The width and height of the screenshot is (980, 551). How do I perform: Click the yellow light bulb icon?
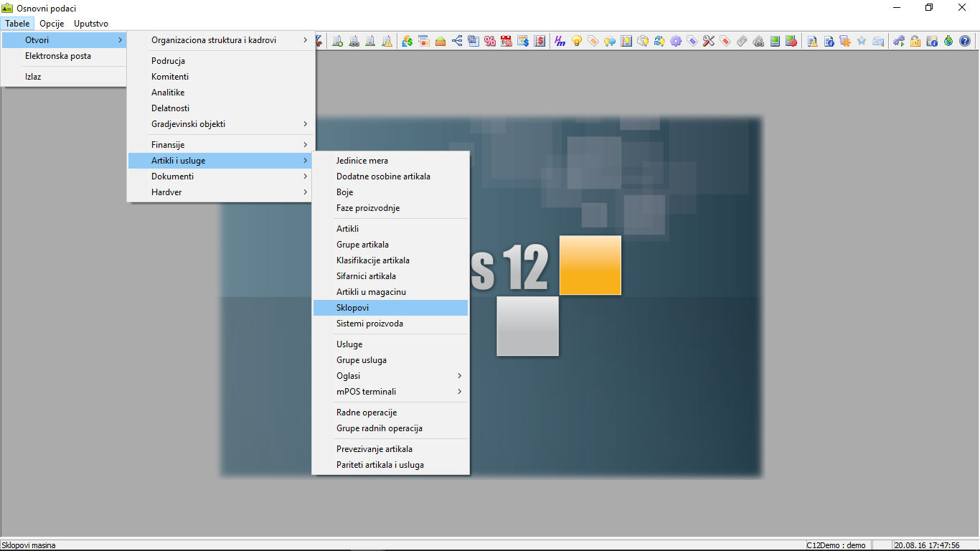576,41
